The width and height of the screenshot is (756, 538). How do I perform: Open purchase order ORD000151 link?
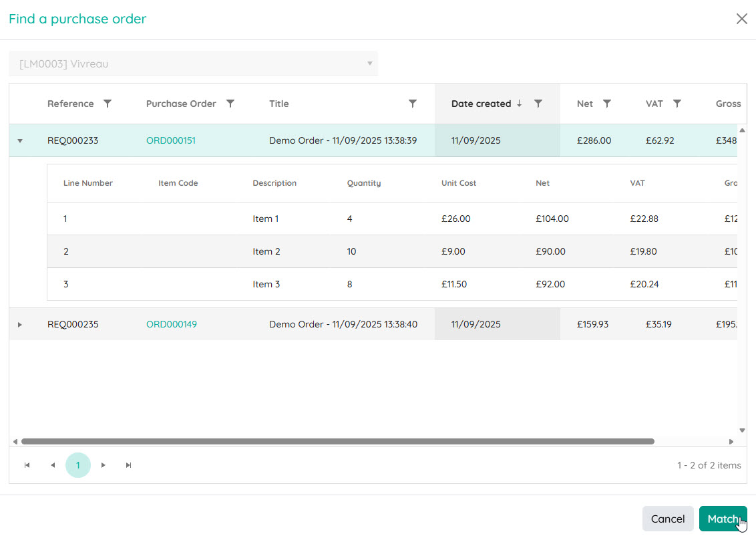(171, 140)
